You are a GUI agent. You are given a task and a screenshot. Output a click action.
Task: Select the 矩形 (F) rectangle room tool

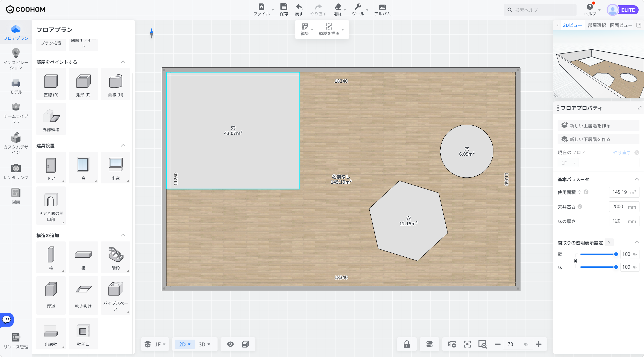click(83, 84)
